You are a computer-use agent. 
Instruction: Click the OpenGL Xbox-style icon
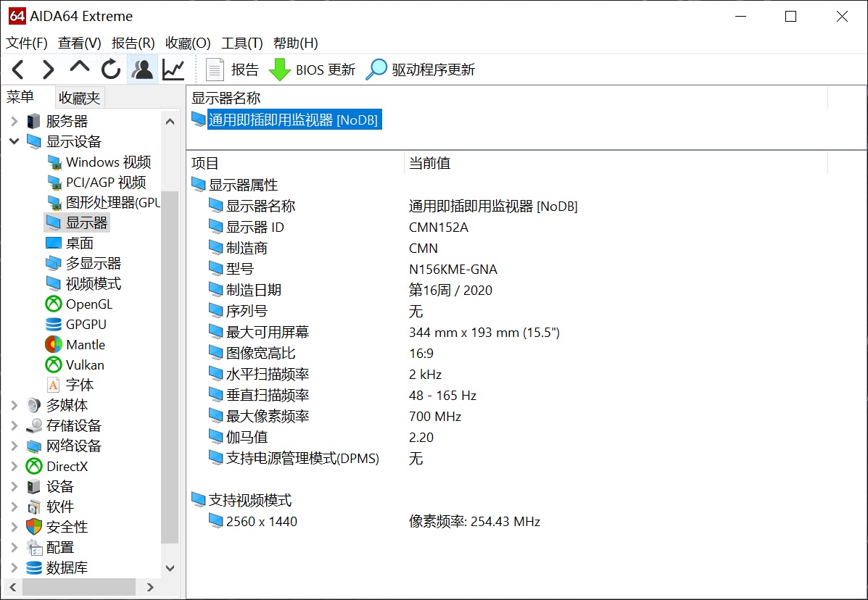[54, 304]
